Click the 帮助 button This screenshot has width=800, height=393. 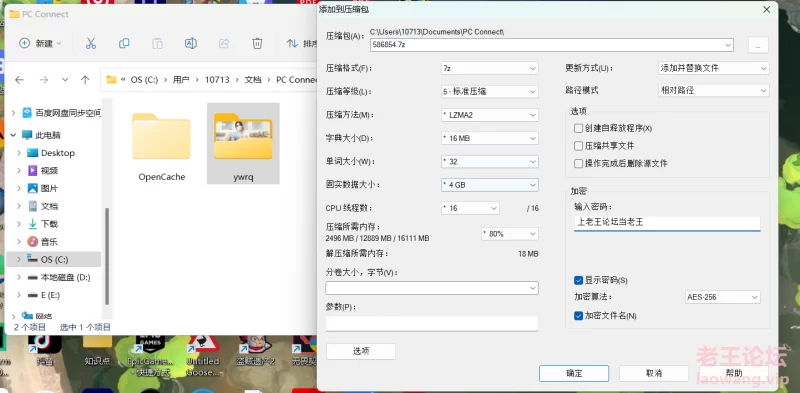coord(734,373)
